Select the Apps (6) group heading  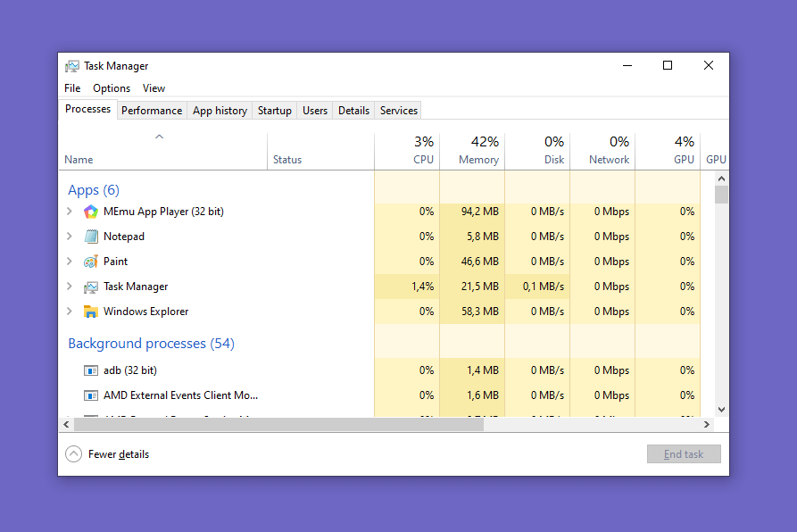point(94,190)
